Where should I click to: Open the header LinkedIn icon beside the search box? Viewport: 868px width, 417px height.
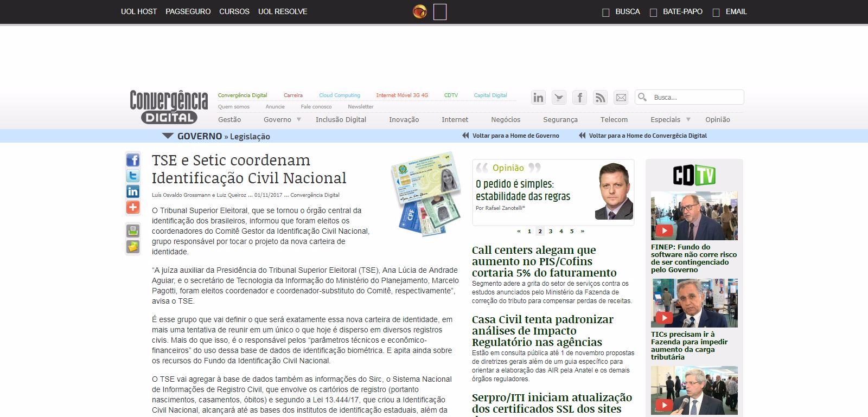point(538,98)
